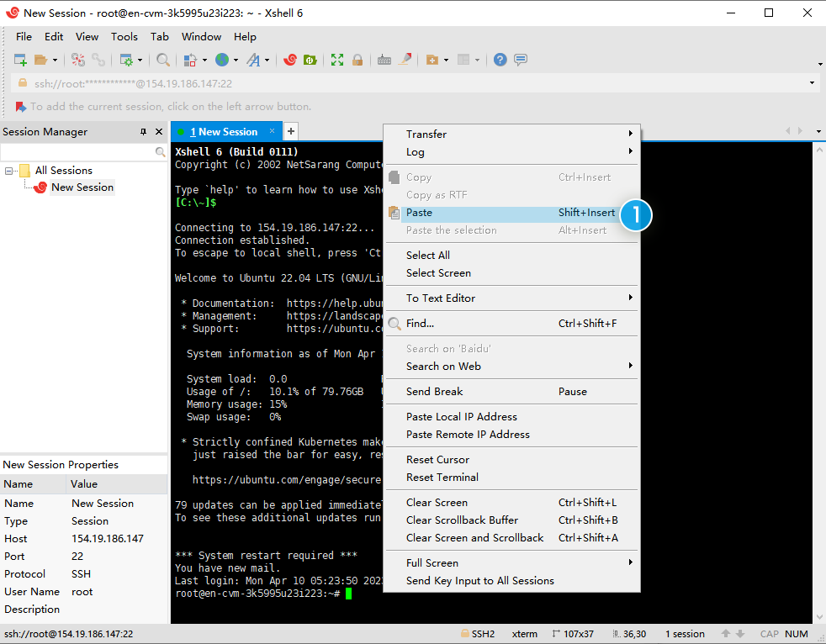Choose Reset Terminal in the context menu
The width and height of the screenshot is (826, 644).
[511, 478]
